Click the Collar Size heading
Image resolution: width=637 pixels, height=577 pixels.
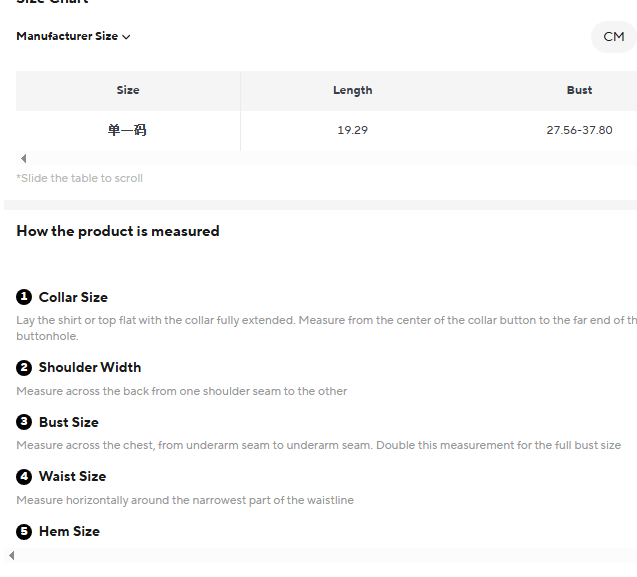[x=73, y=297]
